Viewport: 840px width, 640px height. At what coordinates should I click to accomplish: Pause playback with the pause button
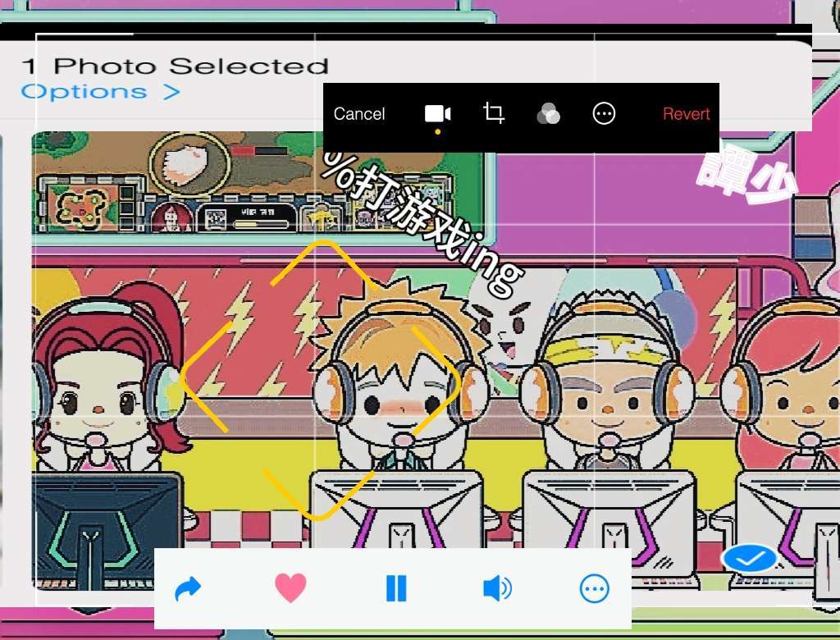point(396,588)
